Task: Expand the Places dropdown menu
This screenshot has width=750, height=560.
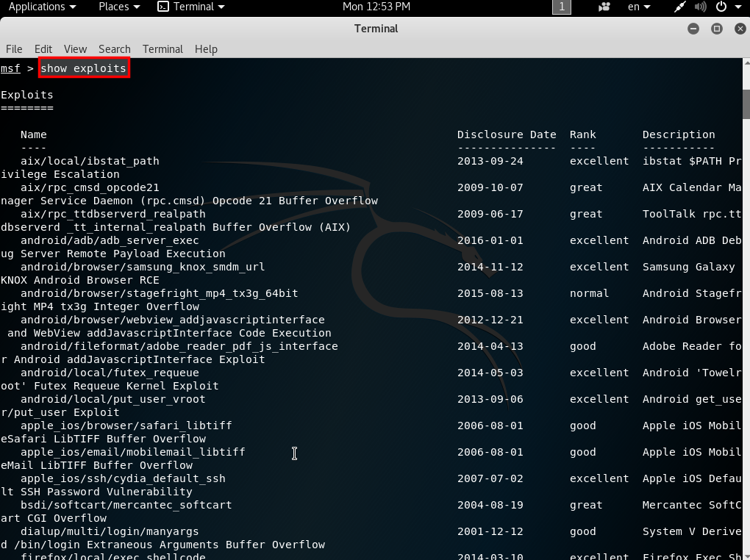Action: pos(118,7)
